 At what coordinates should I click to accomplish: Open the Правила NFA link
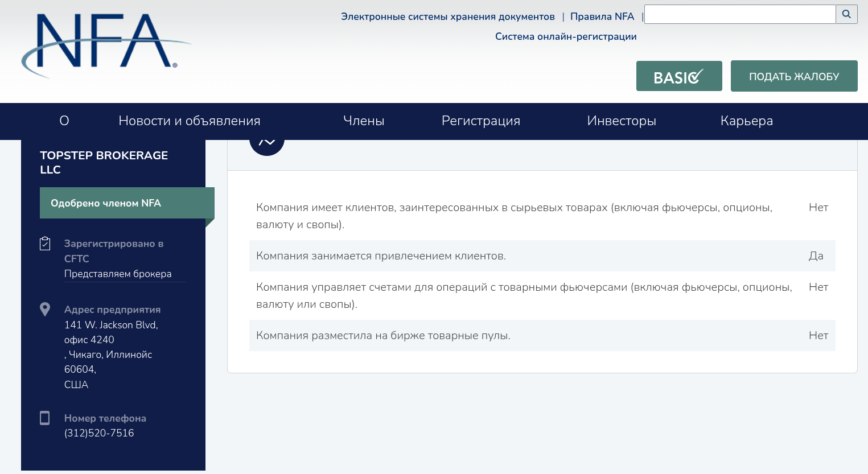coord(602,17)
